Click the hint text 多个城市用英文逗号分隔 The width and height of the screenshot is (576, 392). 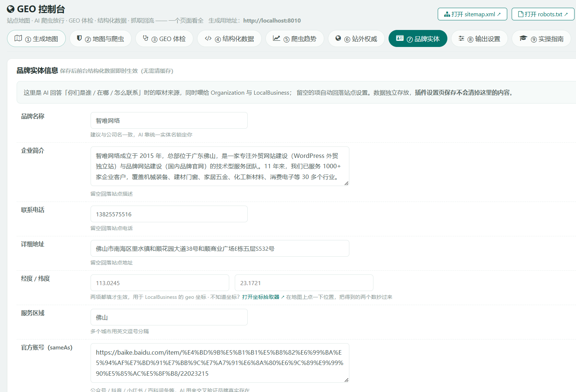click(x=120, y=331)
